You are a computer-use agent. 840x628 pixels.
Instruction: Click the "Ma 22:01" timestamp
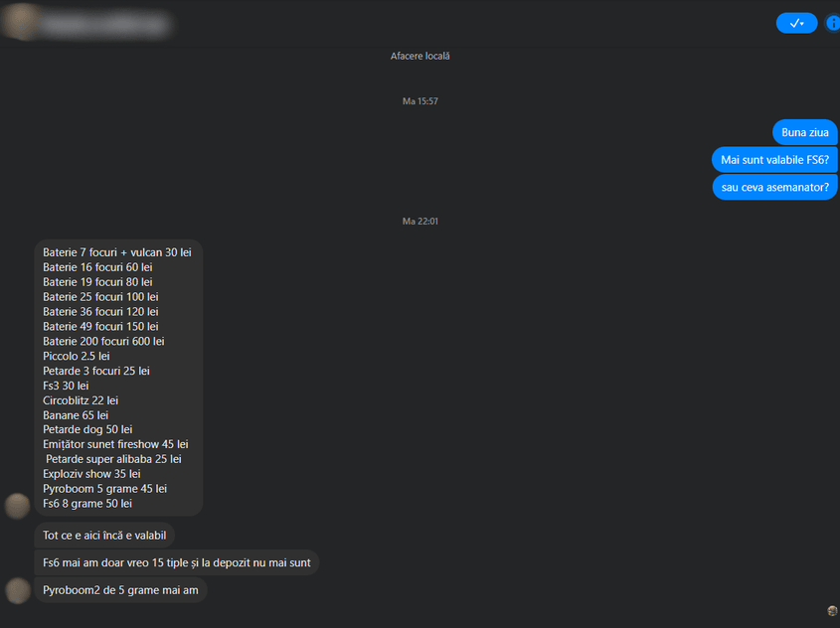click(x=420, y=222)
